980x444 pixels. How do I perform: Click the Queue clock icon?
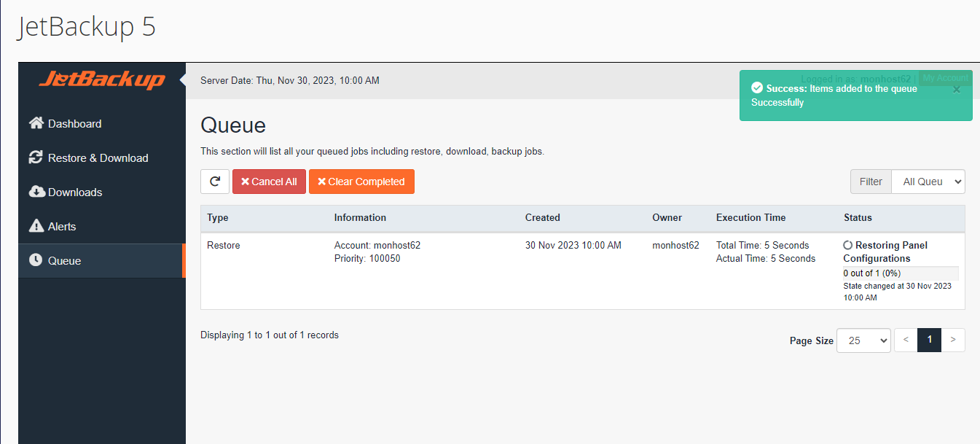point(36,260)
